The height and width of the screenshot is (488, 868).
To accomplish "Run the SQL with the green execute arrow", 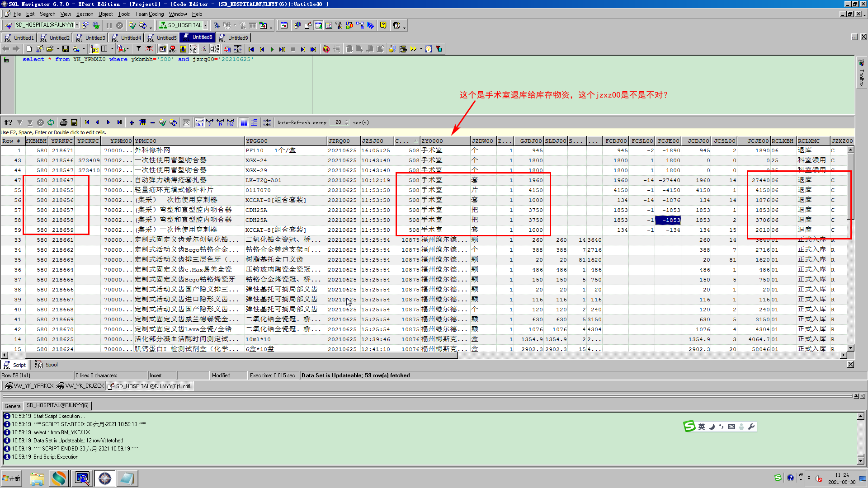I will point(272,49).
